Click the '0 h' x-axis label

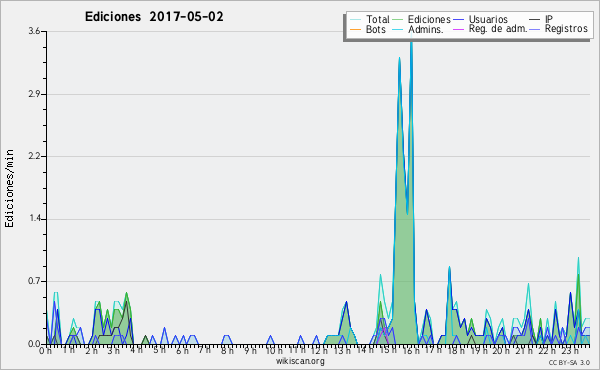[x=46, y=351]
